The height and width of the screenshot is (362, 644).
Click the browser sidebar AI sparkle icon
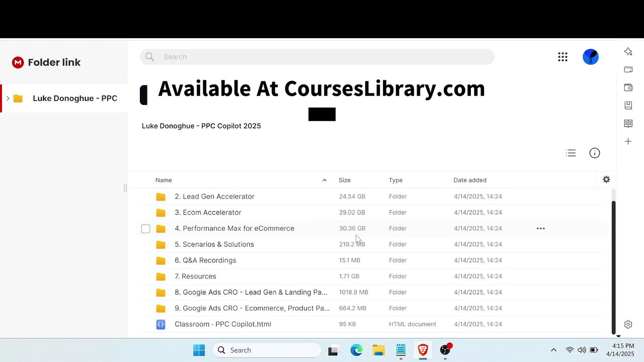coord(628,51)
